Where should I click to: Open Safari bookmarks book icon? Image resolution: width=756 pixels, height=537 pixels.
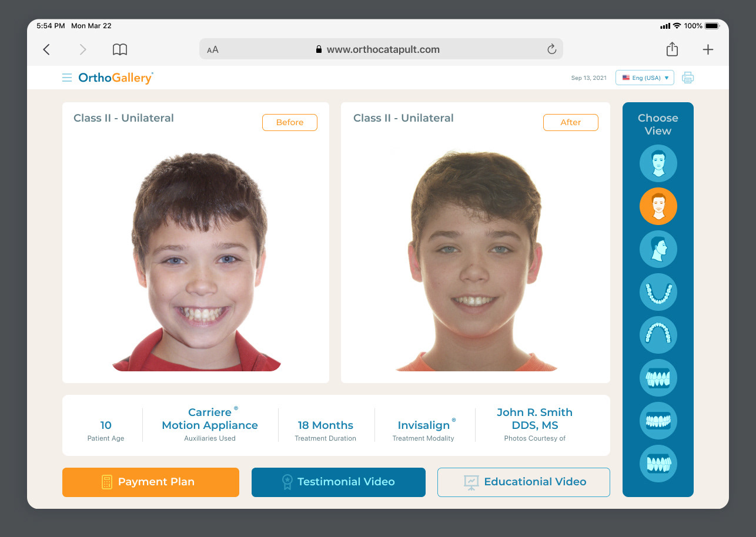click(120, 50)
